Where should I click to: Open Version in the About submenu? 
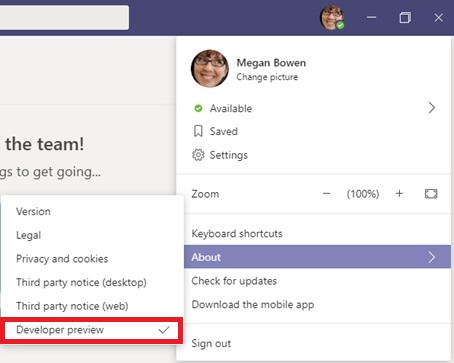tap(92, 211)
